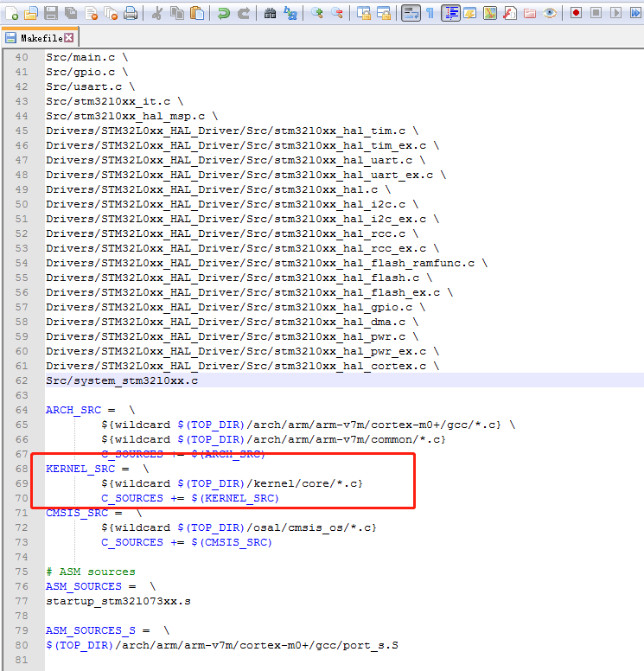Screen dimensions: 644x671
Task: Switch to the Makefile tab
Action: point(41,38)
